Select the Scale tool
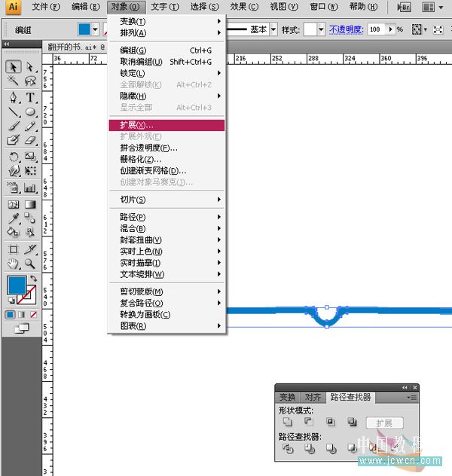 pos(29,157)
